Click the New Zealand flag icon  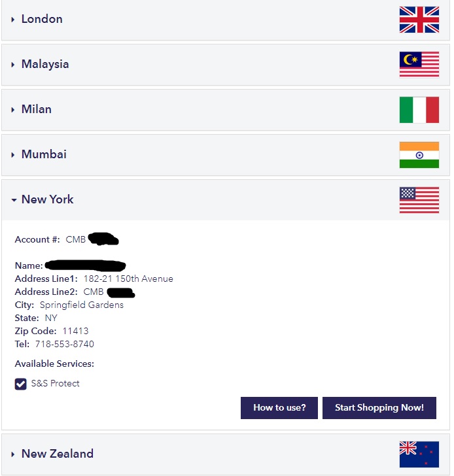[419, 454]
